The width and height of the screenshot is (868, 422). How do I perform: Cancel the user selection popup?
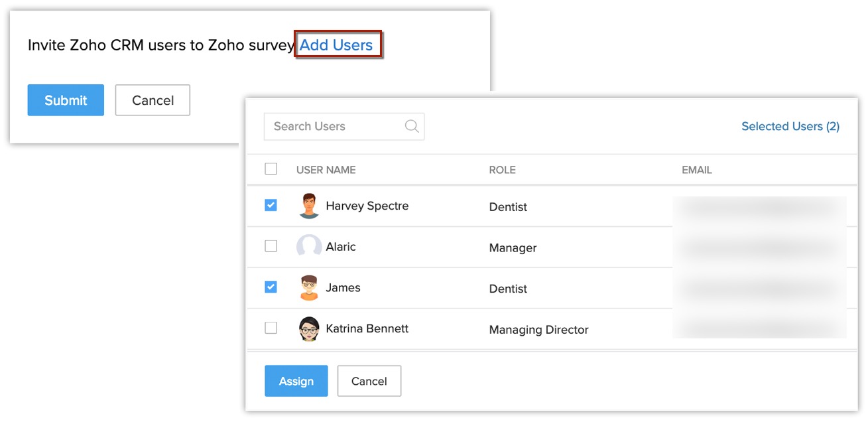tap(369, 381)
